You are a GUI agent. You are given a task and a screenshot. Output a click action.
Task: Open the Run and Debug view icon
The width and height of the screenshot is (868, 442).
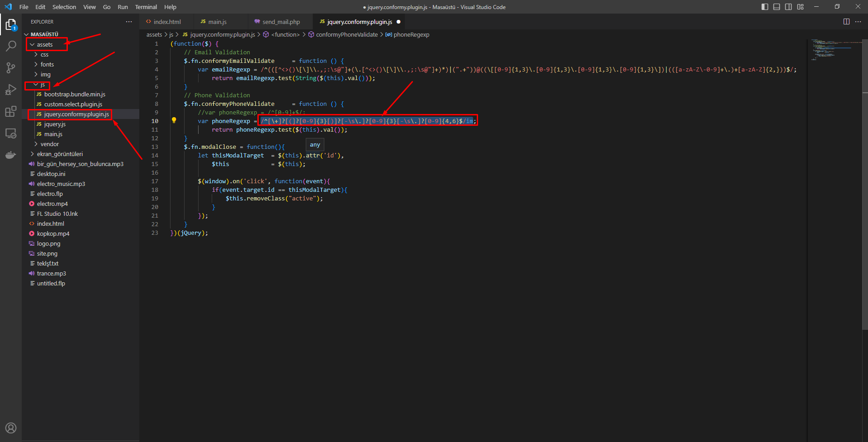(x=11, y=90)
